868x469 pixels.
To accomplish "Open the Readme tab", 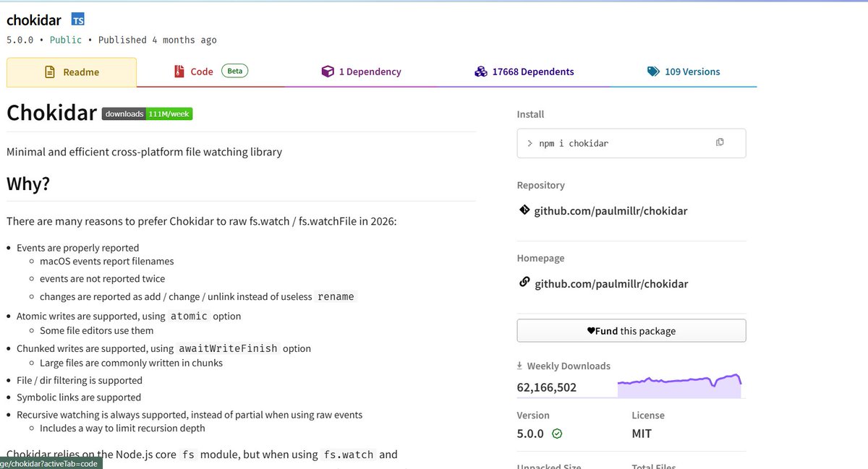I will [x=72, y=72].
